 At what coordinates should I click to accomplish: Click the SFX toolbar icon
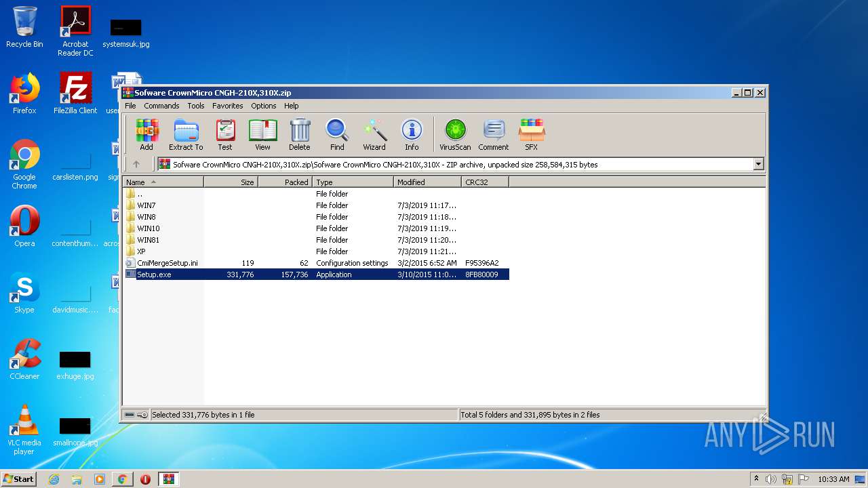(x=531, y=134)
